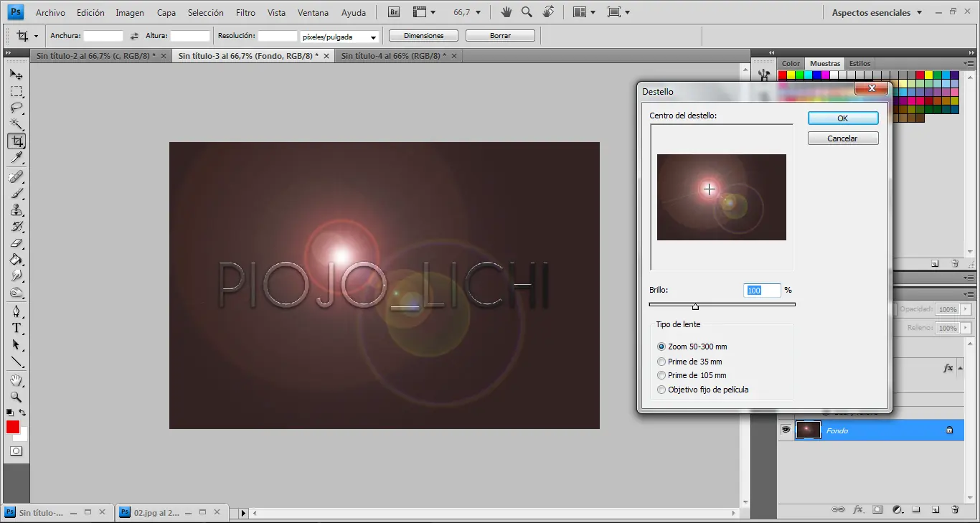
Task: Select Objetivo fijo de película option
Action: pos(661,390)
